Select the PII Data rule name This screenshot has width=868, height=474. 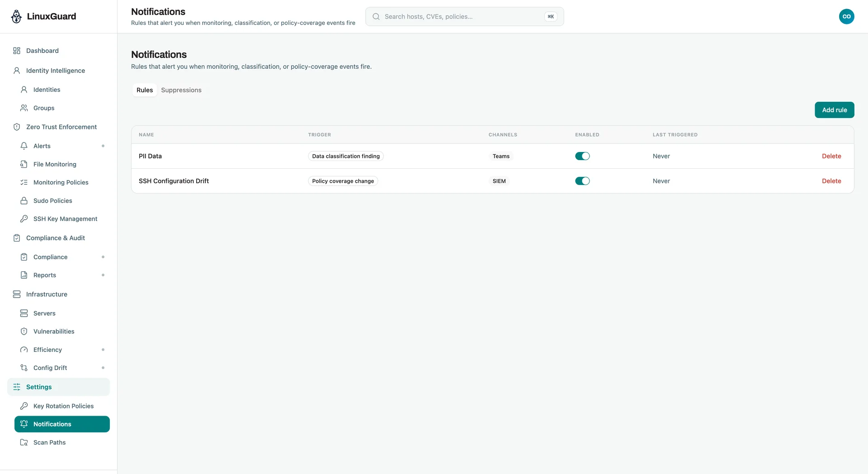tap(150, 156)
